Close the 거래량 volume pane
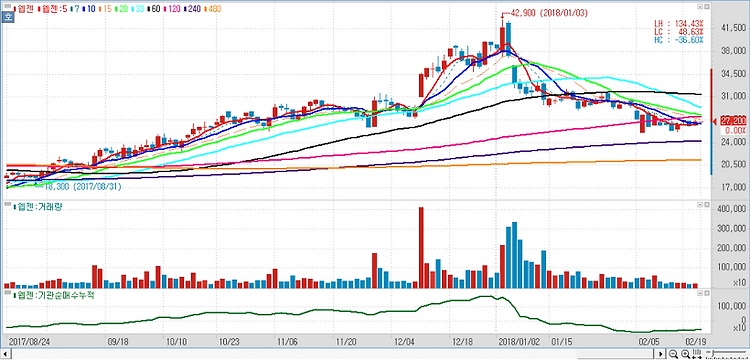 click(x=707, y=205)
